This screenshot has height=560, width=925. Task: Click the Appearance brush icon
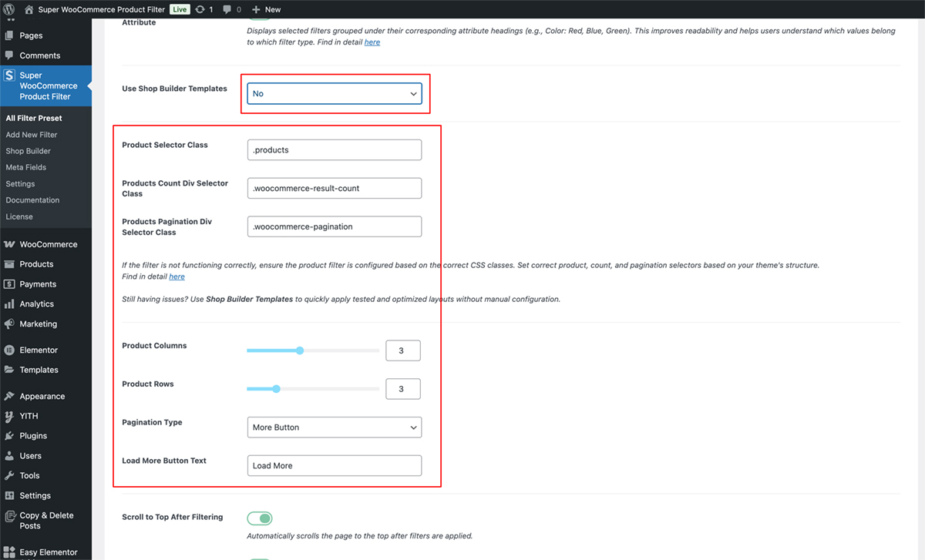[x=9, y=396]
